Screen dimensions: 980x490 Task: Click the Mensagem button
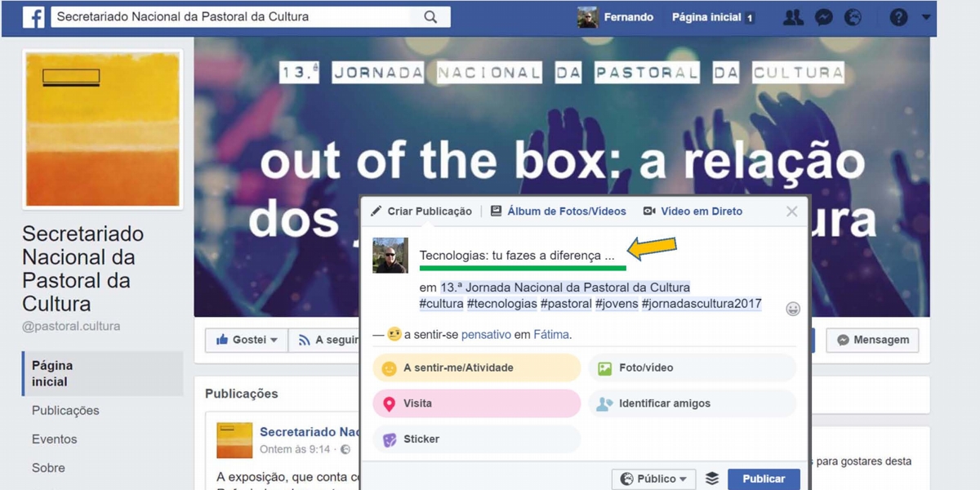coord(872,340)
